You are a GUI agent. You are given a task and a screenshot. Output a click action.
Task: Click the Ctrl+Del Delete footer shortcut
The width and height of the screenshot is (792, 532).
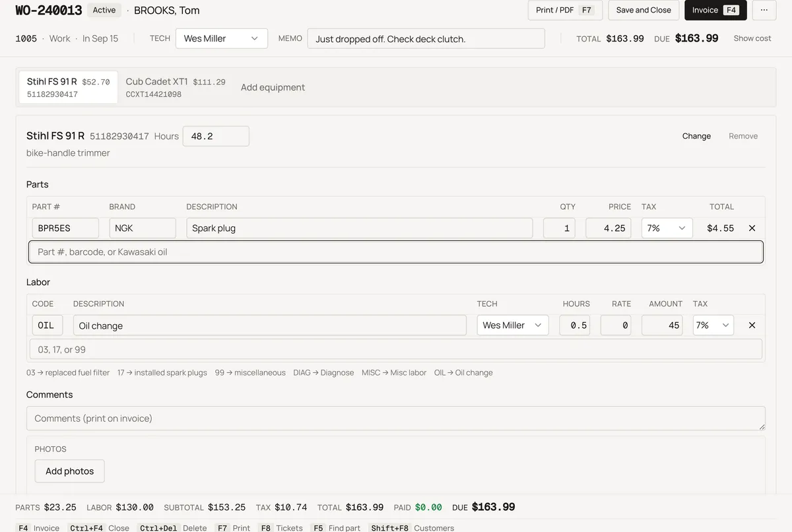point(172,528)
